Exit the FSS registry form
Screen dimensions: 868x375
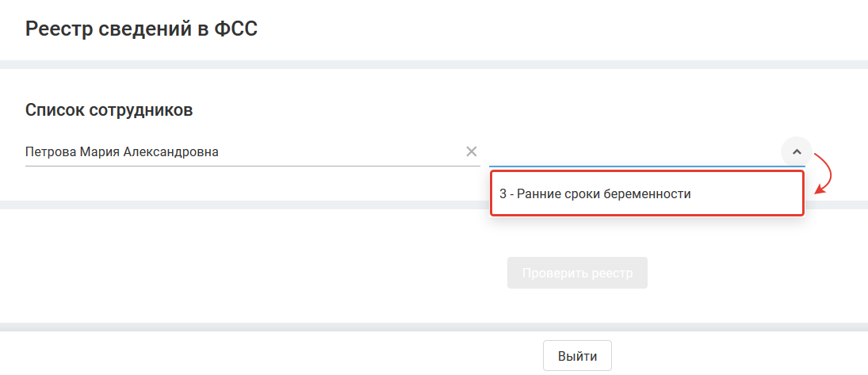[577, 356]
